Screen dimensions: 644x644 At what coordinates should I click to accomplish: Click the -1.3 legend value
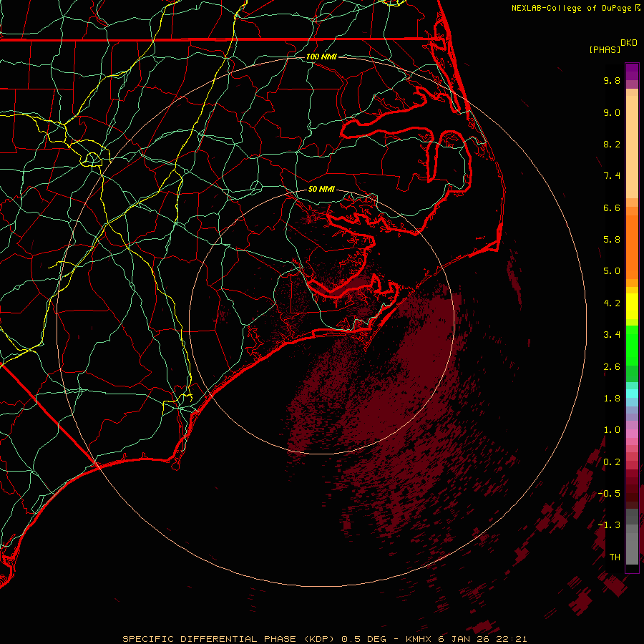tap(609, 525)
